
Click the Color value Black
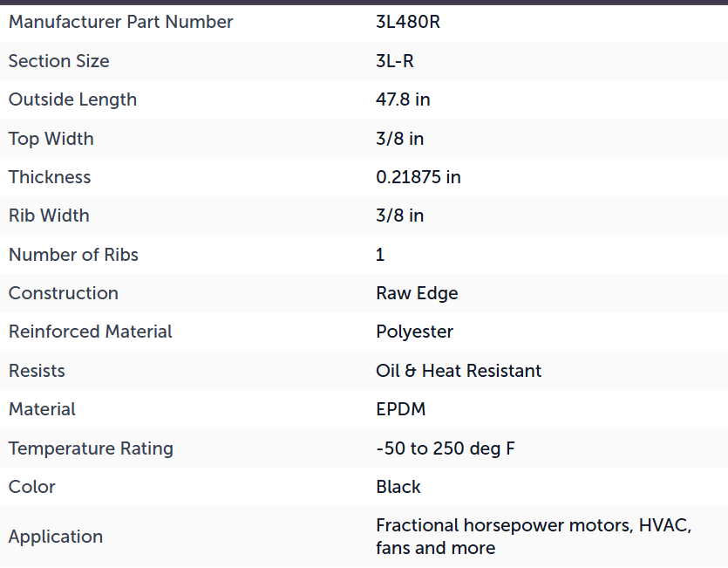pos(398,487)
